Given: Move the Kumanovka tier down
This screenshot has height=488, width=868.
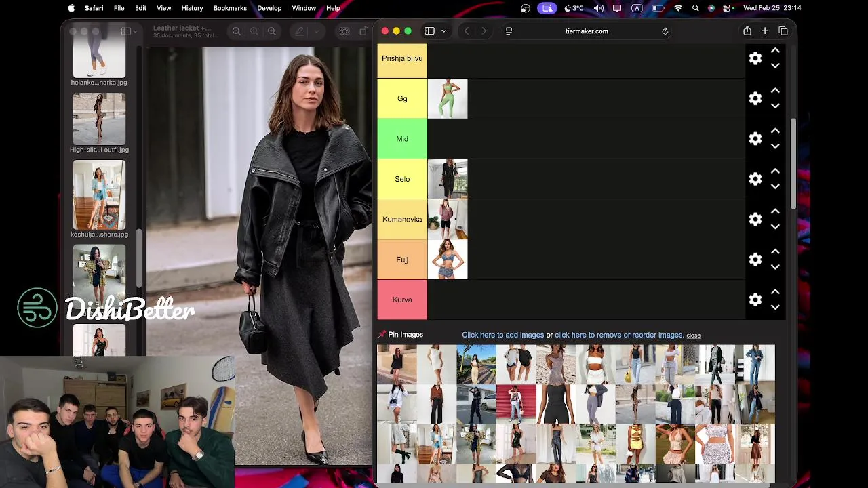Looking at the screenshot, I should pyautogui.click(x=775, y=226).
